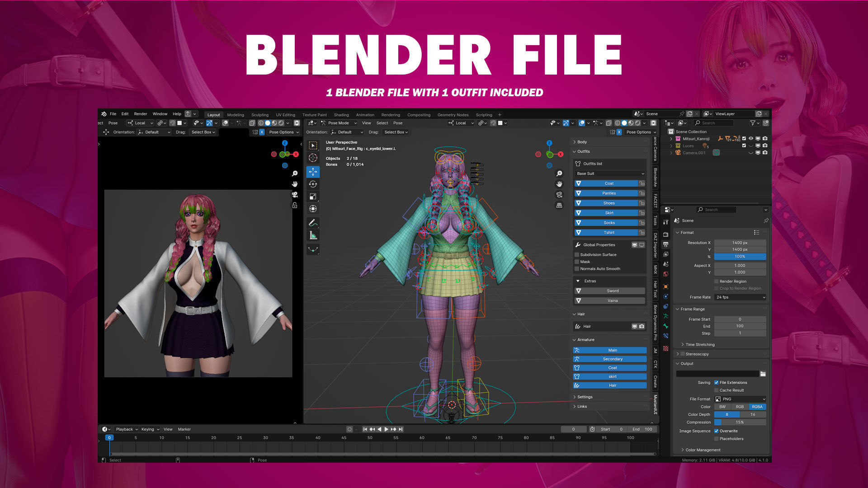
Task: Open the Render menu
Action: pos(141,114)
